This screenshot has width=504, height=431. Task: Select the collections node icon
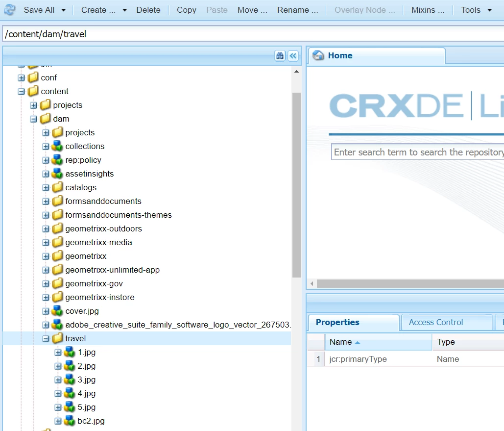tap(57, 146)
